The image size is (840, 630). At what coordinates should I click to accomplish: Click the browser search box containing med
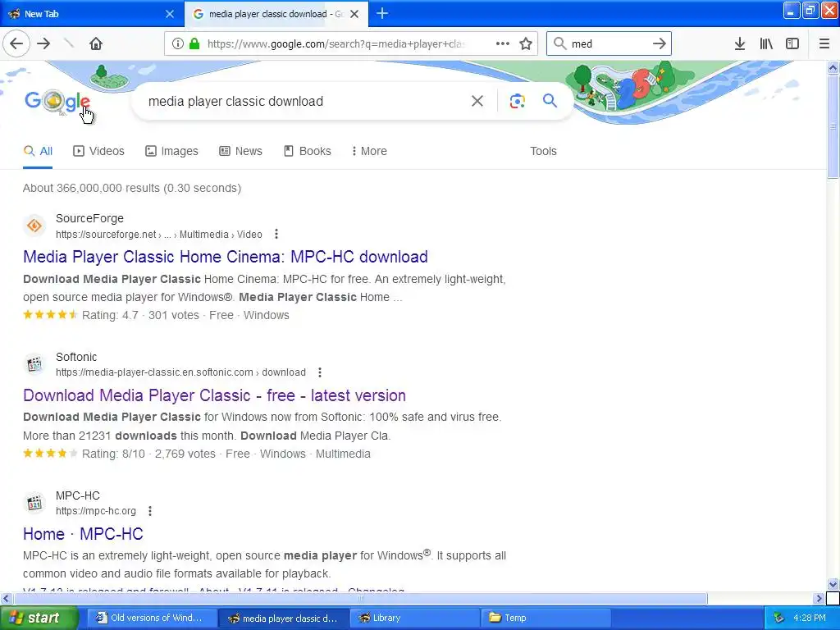(x=608, y=44)
